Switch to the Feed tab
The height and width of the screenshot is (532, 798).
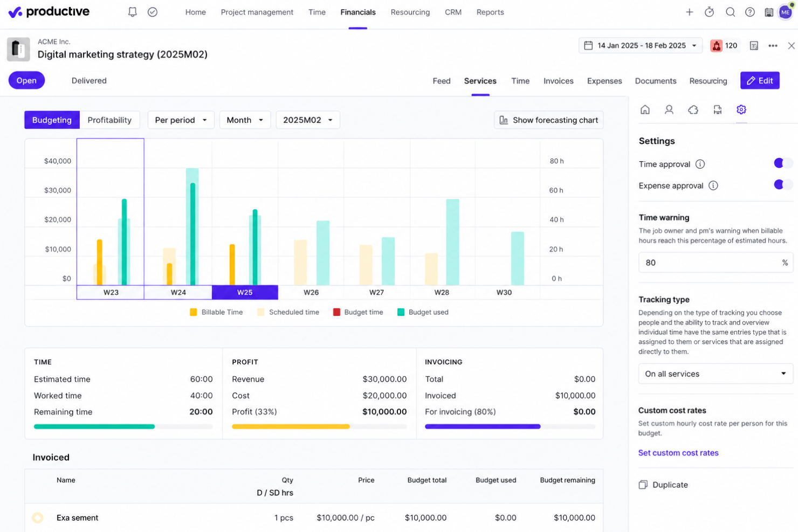[x=442, y=81]
